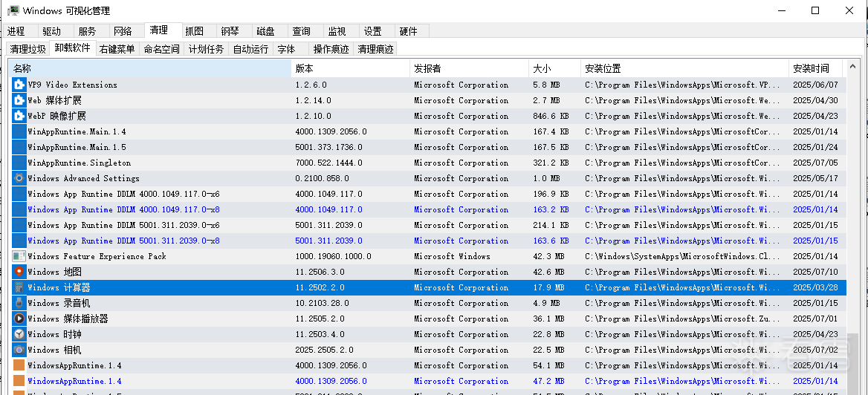Click version 11.2506.3.0 of Windows 地图
This screenshot has height=395, width=868.
coord(320,272)
